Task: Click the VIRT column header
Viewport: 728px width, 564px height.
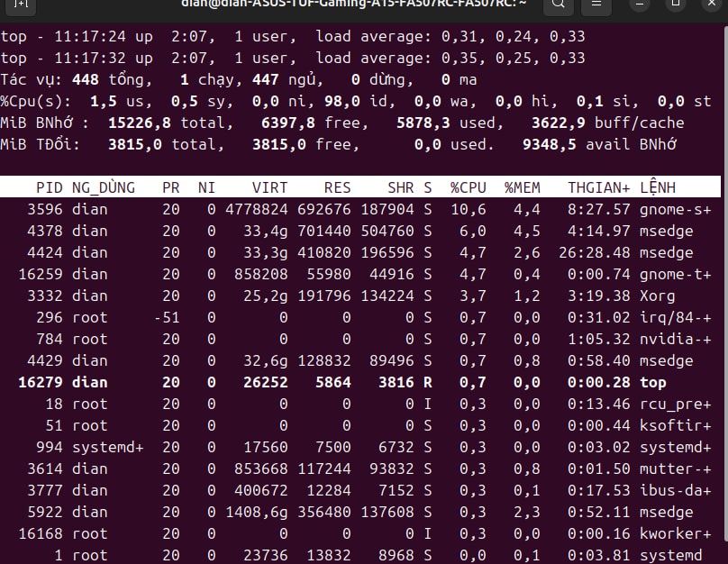Action: [269, 187]
